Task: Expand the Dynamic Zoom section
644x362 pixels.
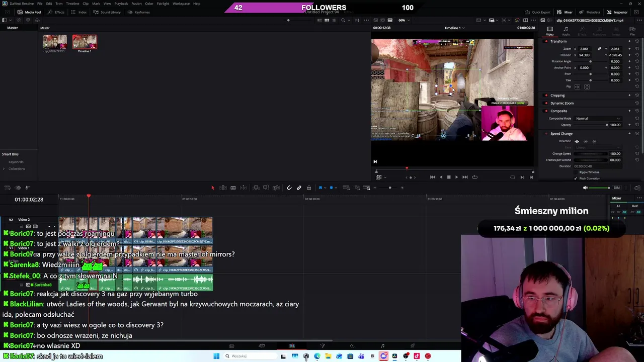Action: click(562, 103)
